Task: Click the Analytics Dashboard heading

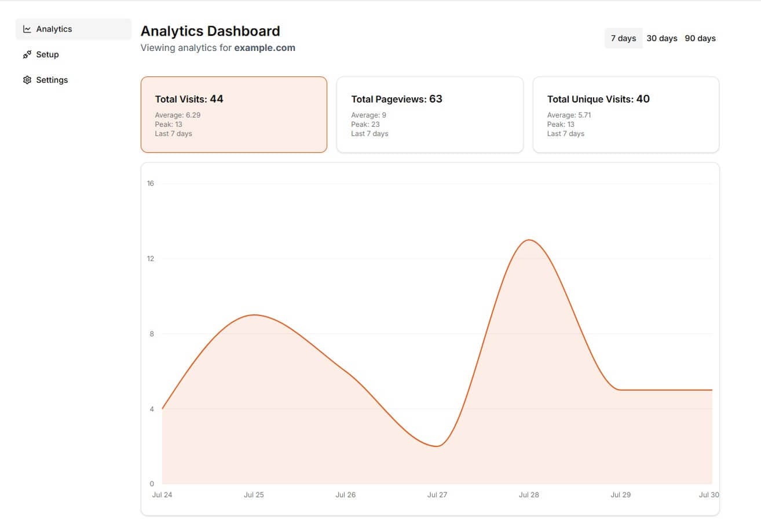Action: click(210, 31)
